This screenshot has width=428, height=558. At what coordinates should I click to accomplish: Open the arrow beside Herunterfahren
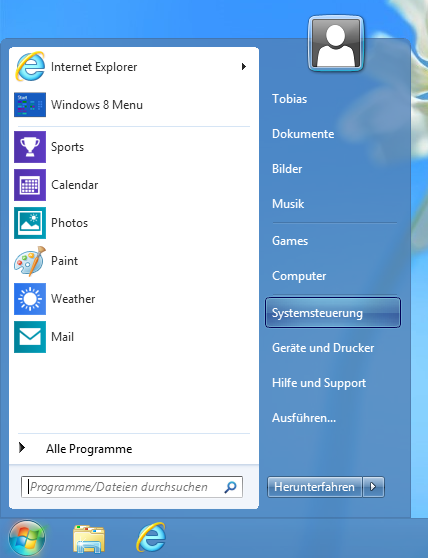click(373, 486)
